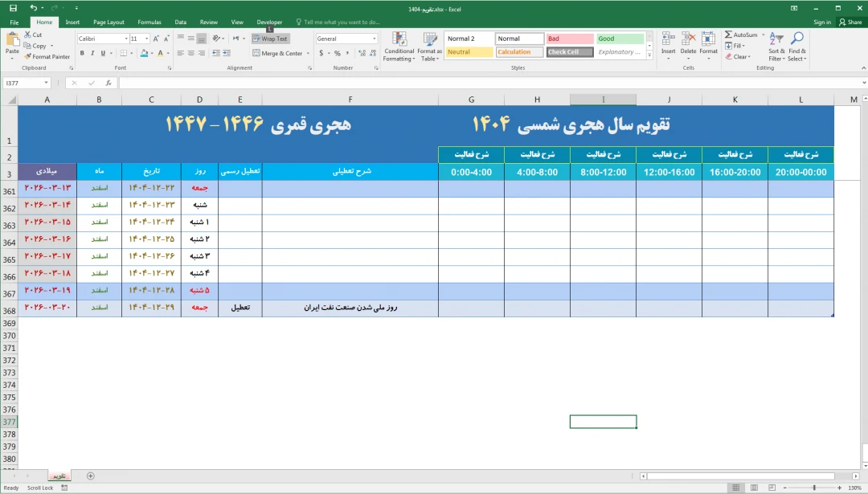Open the Fill dropdown menu
This screenshot has width=868, height=494.
(x=735, y=46)
